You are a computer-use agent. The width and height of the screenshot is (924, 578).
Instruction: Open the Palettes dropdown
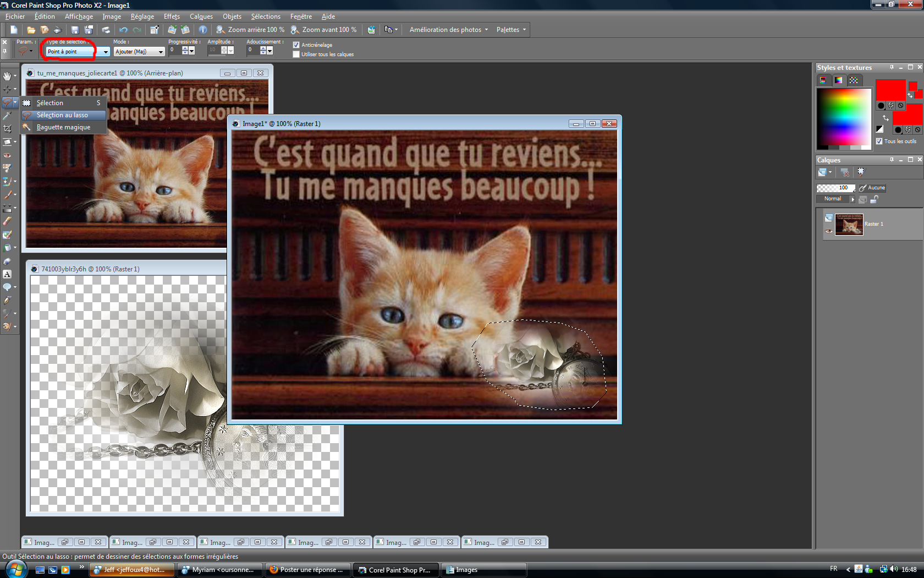[511, 30]
